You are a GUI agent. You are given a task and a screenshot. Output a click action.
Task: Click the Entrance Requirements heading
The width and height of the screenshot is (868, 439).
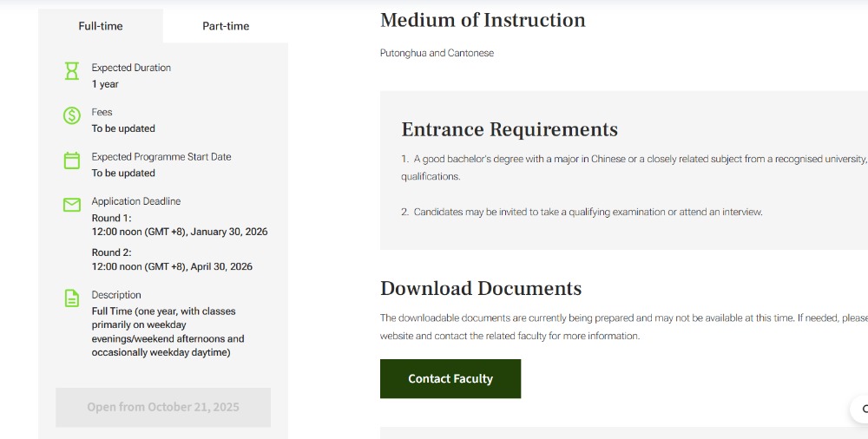[510, 129]
